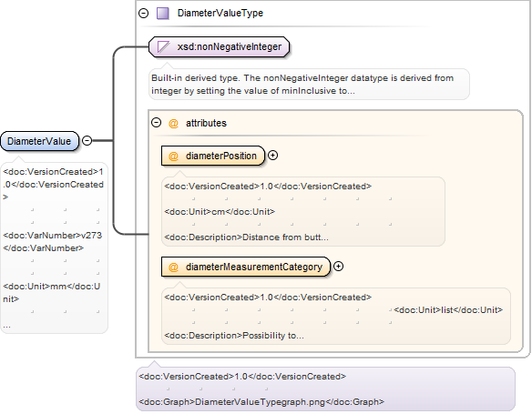
Task: Click VersionCreated annotation under DiameterValue element
Action: tap(53, 185)
